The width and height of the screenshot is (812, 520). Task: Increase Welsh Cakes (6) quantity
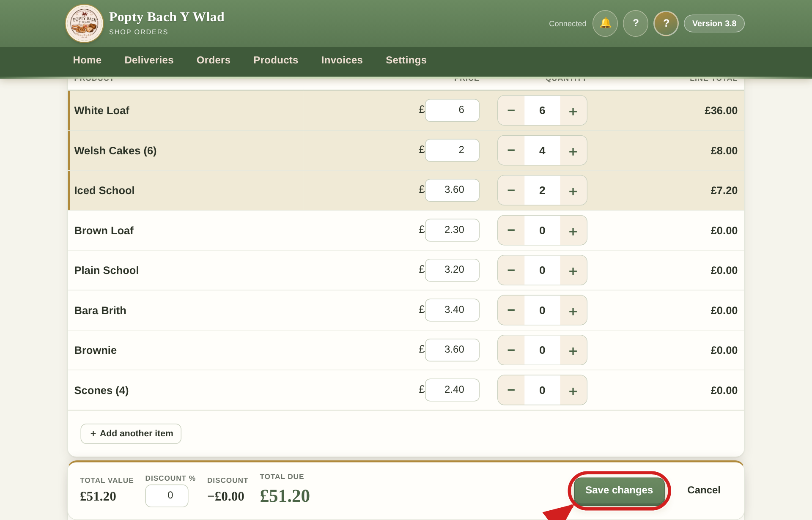573,151
